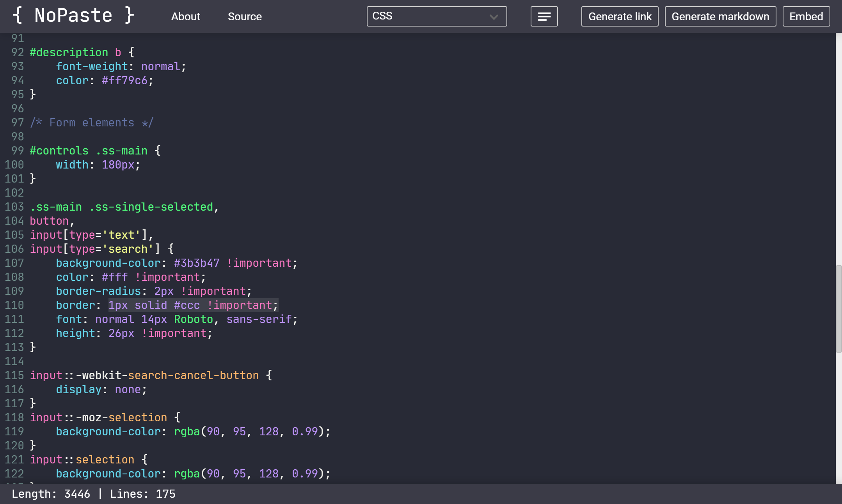
Task: Click line number 110 in gutter
Action: 14,305
